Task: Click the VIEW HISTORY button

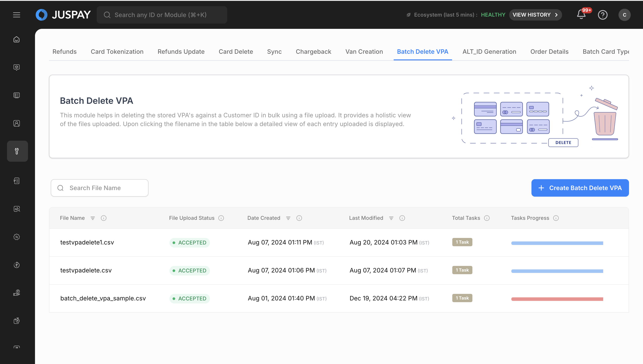Action: 535,15
